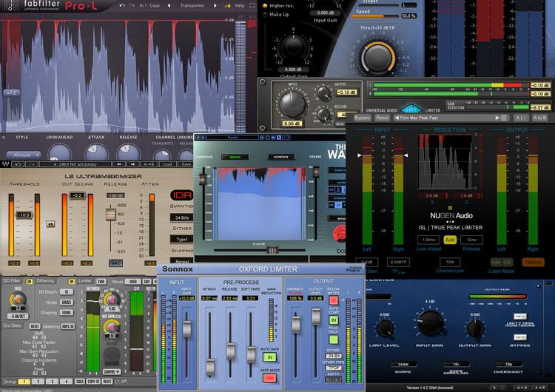555x392 pixels.
Task: Click Load in the Waves L3 toolbar
Action: tap(167, 164)
